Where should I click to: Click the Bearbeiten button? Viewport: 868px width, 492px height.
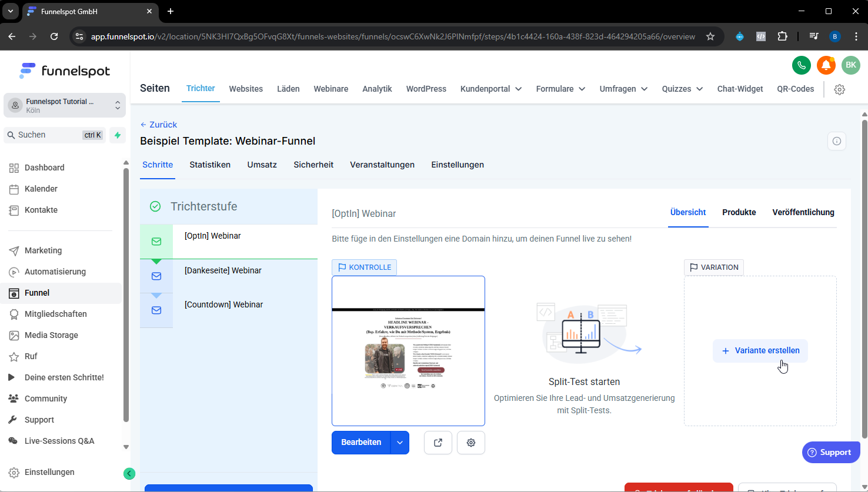[x=361, y=443]
